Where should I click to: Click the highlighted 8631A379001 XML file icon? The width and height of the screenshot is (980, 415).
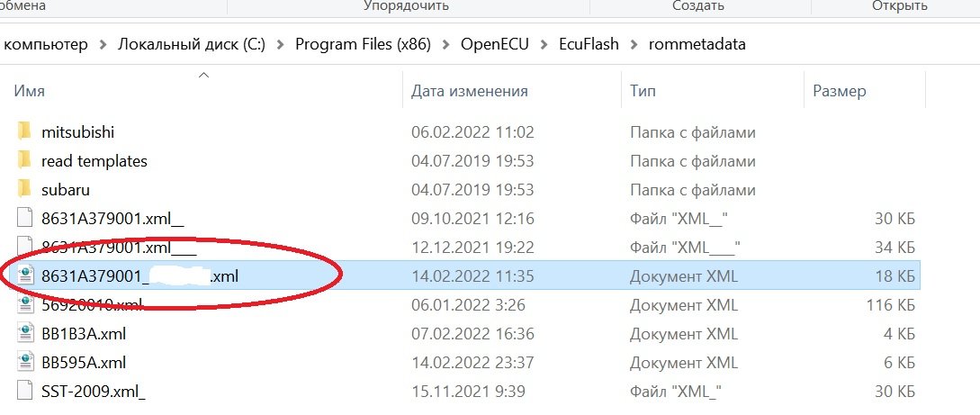coord(24,275)
